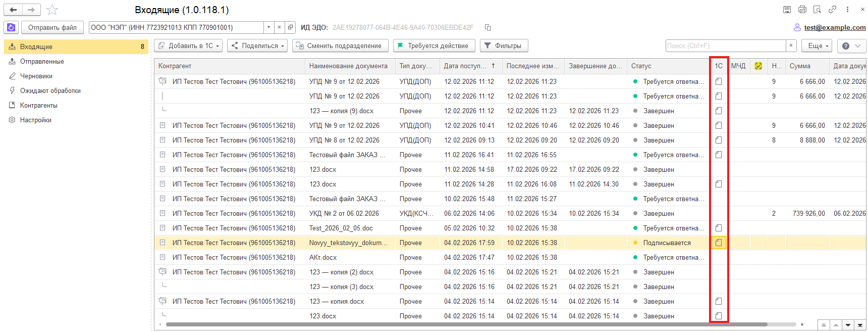Open organization form via field's open icon
The image size is (868, 332).
(x=290, y=27)
